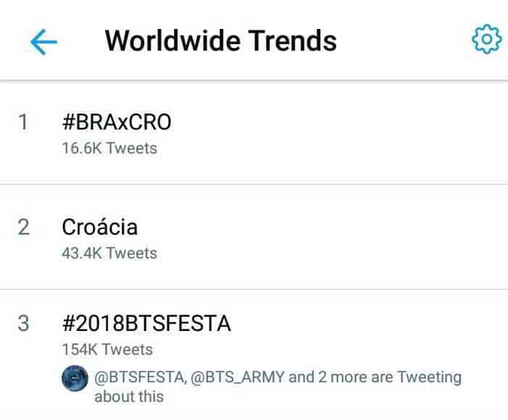Open the @BTSFESTA mention
The height and width of the screenshot is (420, 508).
point(139,377)
